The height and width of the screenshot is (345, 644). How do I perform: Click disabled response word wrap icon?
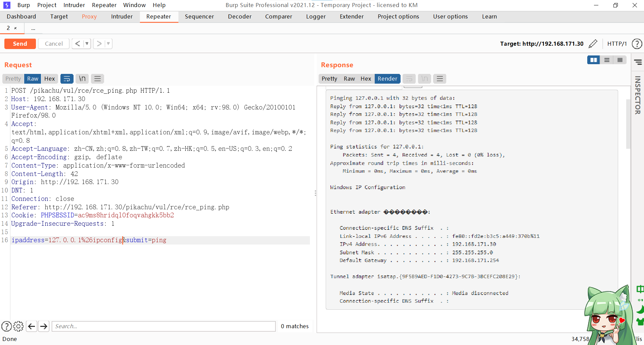[409, 79]
